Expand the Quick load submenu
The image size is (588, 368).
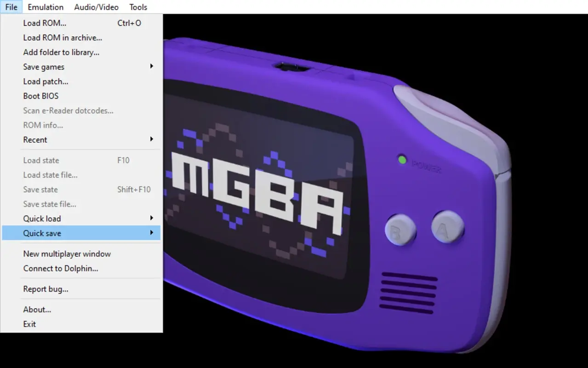click(x=41, y=218)
